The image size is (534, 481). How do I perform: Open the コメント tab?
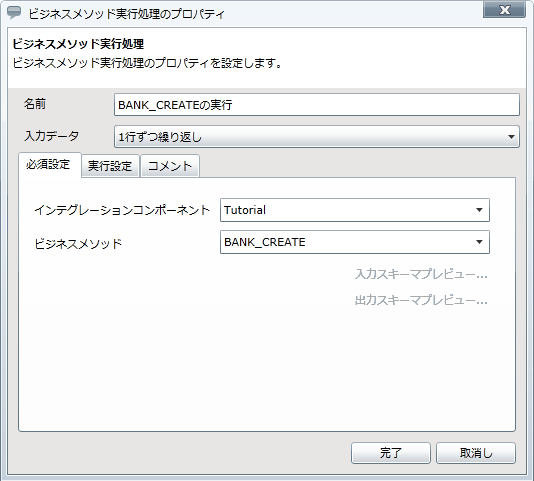click(x=170, y=166)
